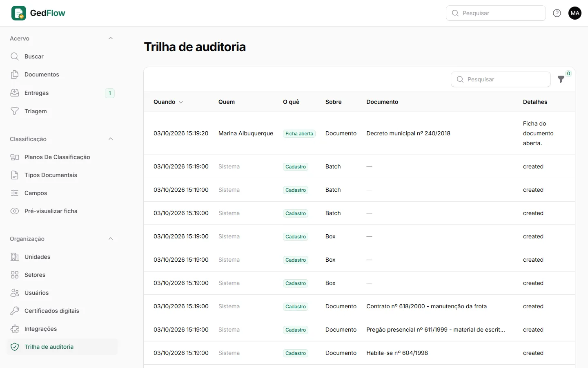Select Contrato nº 618/2000 document cell
The image size is (588, 368).
[x=427, y=306]
